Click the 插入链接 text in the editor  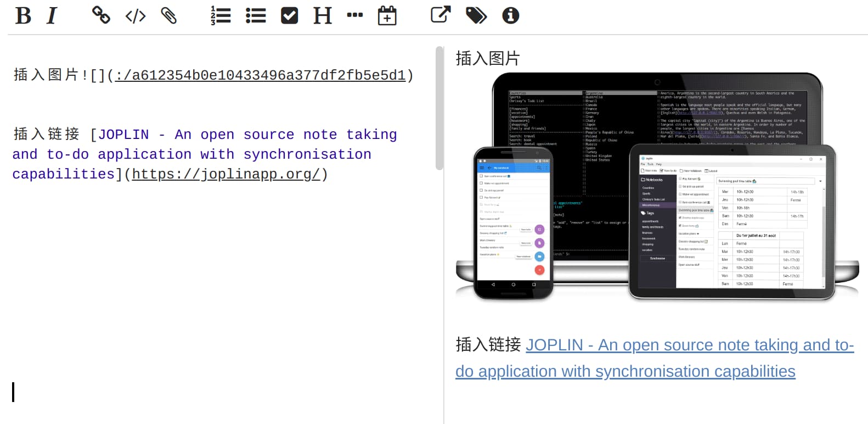[47, 134]
